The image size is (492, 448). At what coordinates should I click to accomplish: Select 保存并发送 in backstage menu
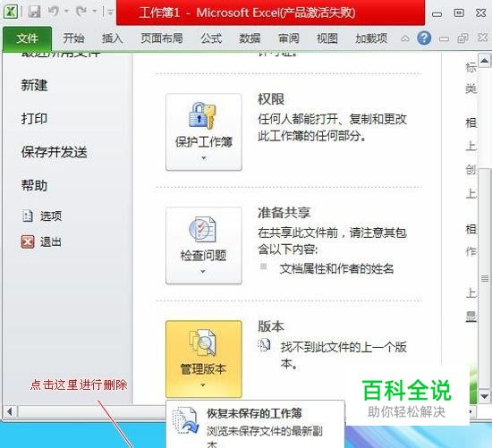[54, 152]
